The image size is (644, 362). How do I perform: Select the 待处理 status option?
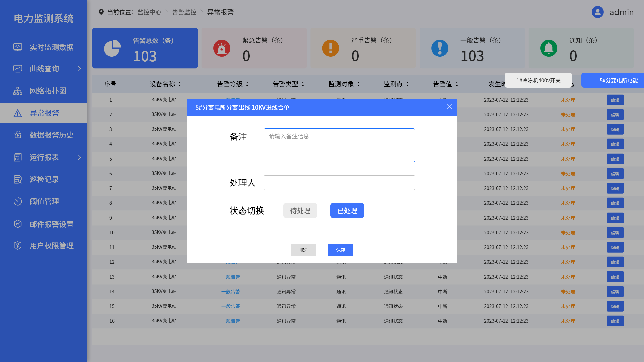pyautogui.click(x=300, y=210)
